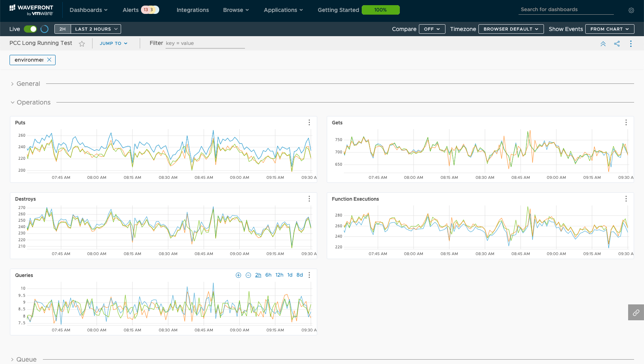
Task: Zoom in on the Queries chart
Action: click(238, 275)
